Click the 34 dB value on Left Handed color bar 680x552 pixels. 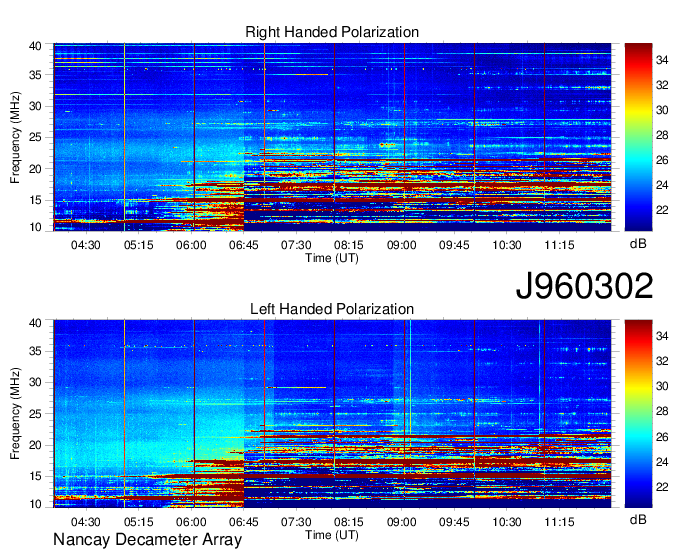662,336
